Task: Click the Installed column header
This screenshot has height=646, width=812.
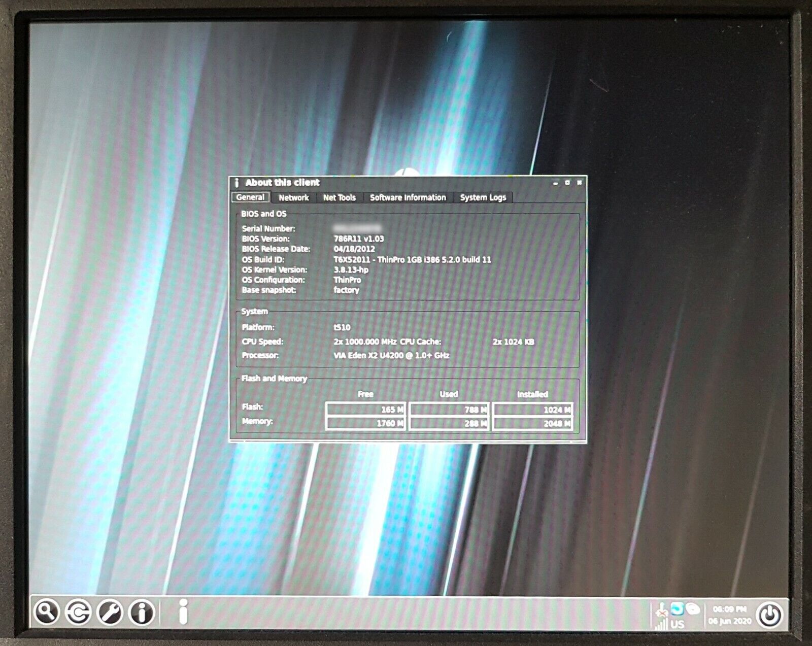Action: point(532,394)
